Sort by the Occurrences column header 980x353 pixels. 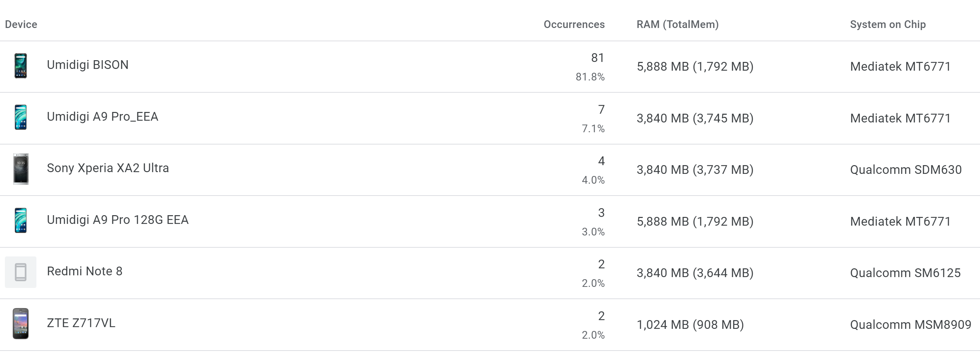pos(574,24)
